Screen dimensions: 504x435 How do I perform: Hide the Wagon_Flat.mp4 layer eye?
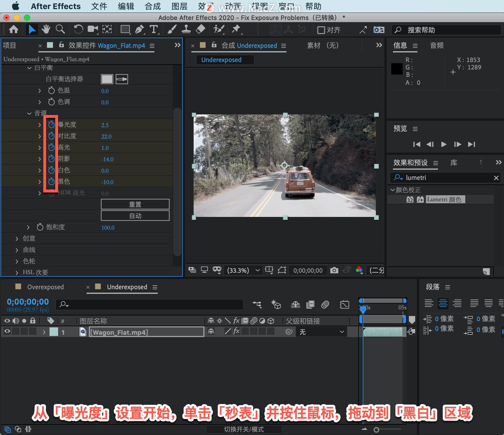(7, 331)
